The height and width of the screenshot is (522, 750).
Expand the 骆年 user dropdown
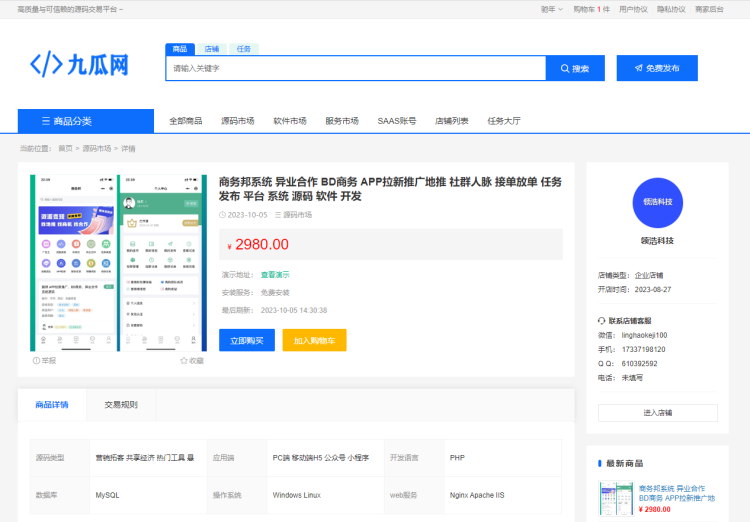549,9
